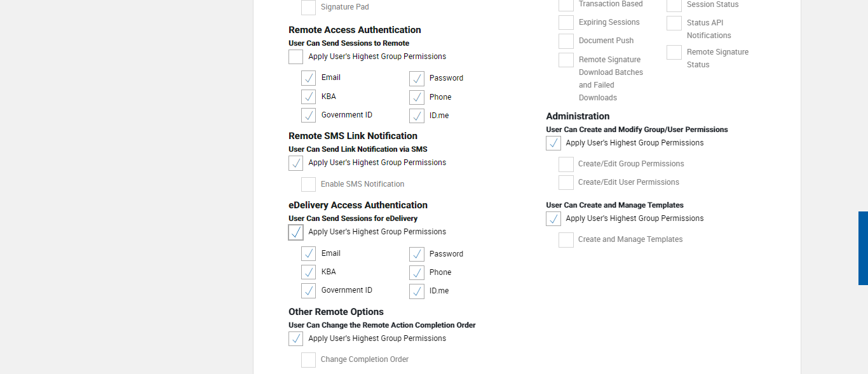The image size is (868, 374).
Task: Enable the Remote Signature Status checkbox
Action: tap(674, 53)
